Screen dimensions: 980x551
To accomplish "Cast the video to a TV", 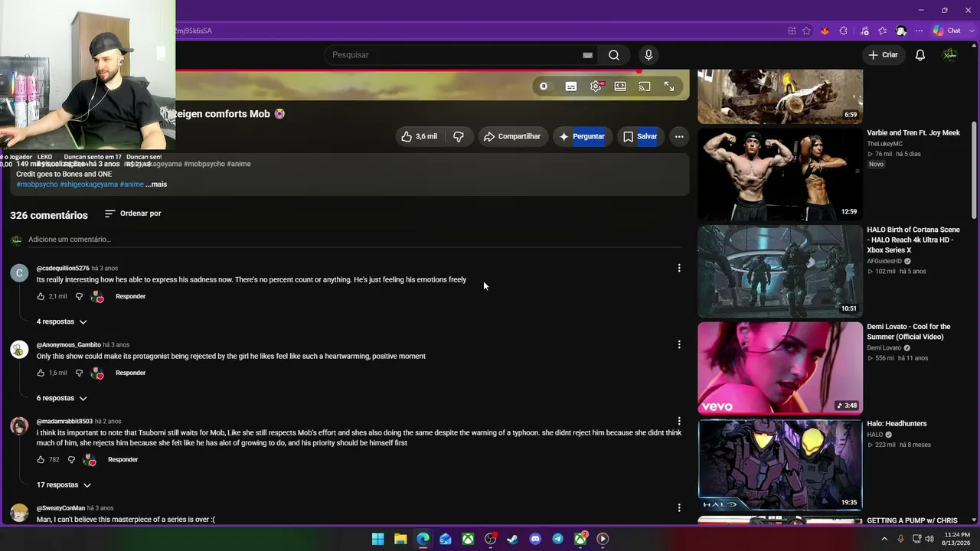I will click(x=645, y=86).
